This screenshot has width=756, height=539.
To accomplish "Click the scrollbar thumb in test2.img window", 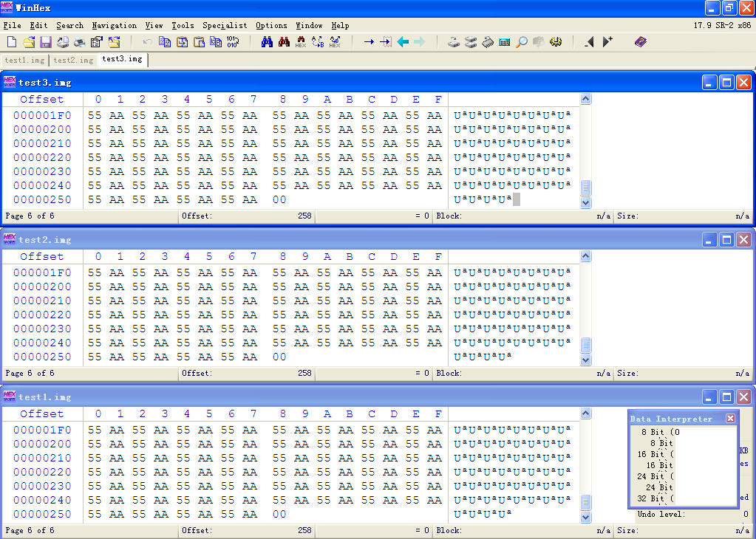I will pyautogui.click(x=586, y=345).
